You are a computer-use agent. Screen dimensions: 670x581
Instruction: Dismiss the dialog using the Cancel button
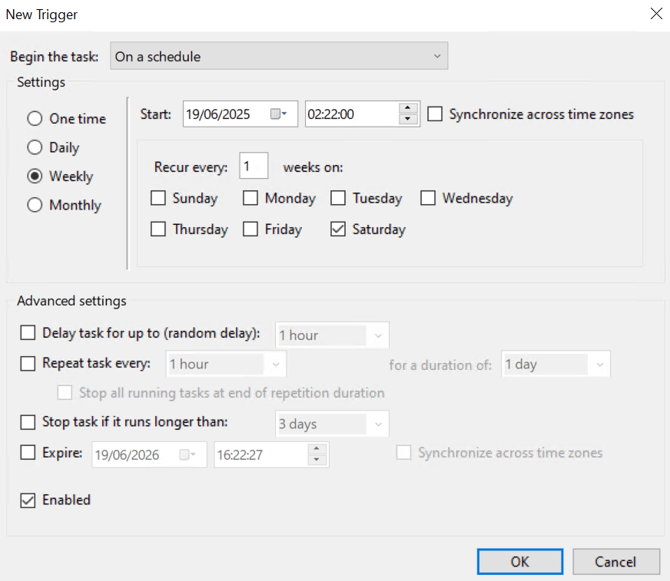[616, 561]
